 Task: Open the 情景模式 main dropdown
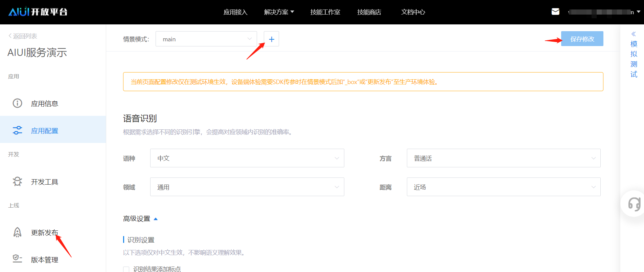(206, 39)
